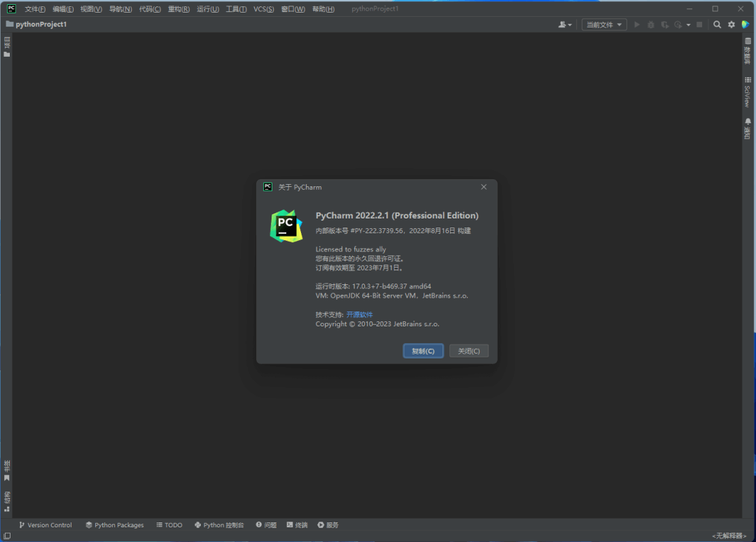Open the 数据库 (Database) tool window
Image resolution: width=756 pixels, height=542 pixels.
(748, 50)
